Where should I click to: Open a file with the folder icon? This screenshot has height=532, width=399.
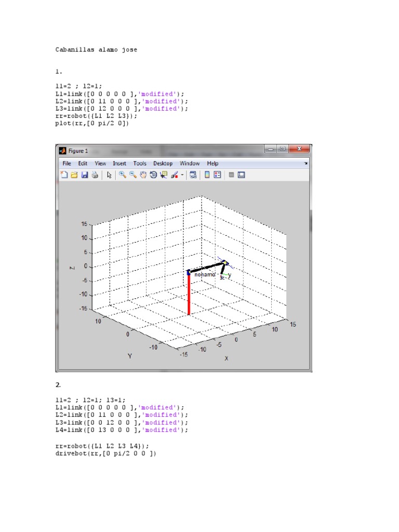click(x=74, y=175)
